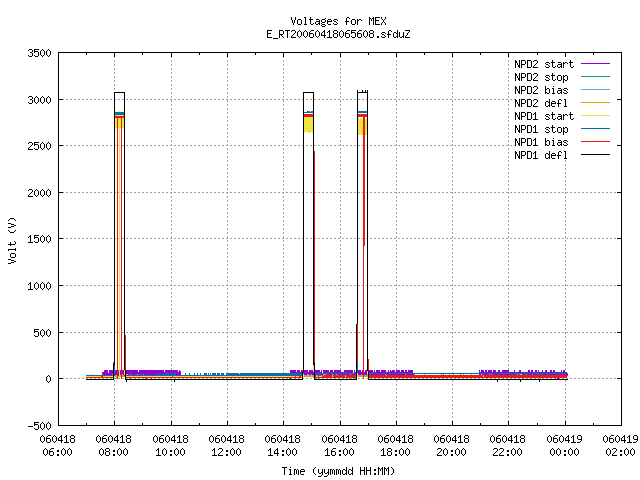This screenshot has width=640, height=480.
Task: Click the 060418 06:00 x-axis tick label
Action: (x=58, y=446)
